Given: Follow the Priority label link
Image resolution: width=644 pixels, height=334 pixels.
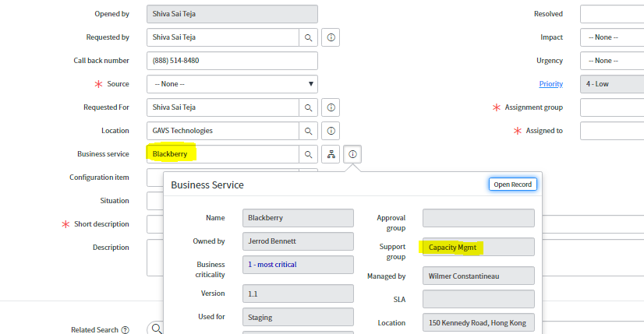Looking at the screenshot, I should point(550,84).
